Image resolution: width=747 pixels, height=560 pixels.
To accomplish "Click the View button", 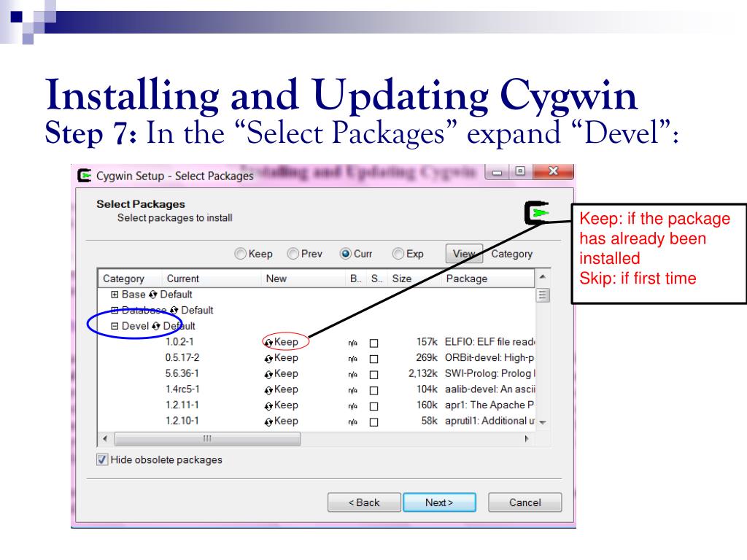I will [x=465, y=254].
